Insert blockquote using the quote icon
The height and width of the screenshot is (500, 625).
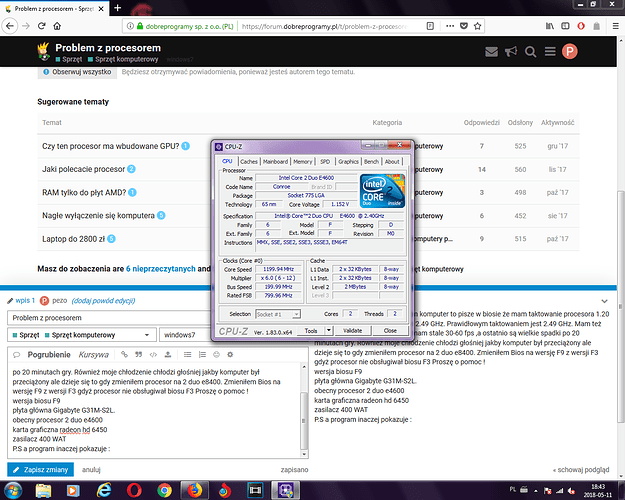[x=138, y=354]
